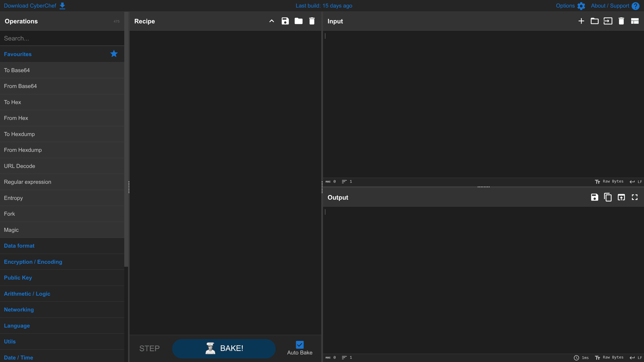
Task: Expand the Encryption / Encoding category
Action: (62, 262)
